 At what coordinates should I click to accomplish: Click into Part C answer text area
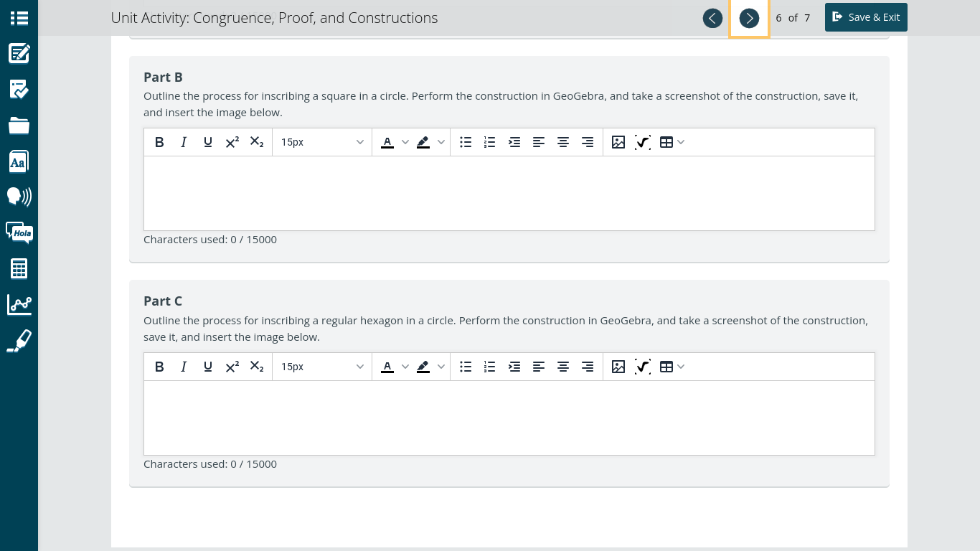(509, 418)
